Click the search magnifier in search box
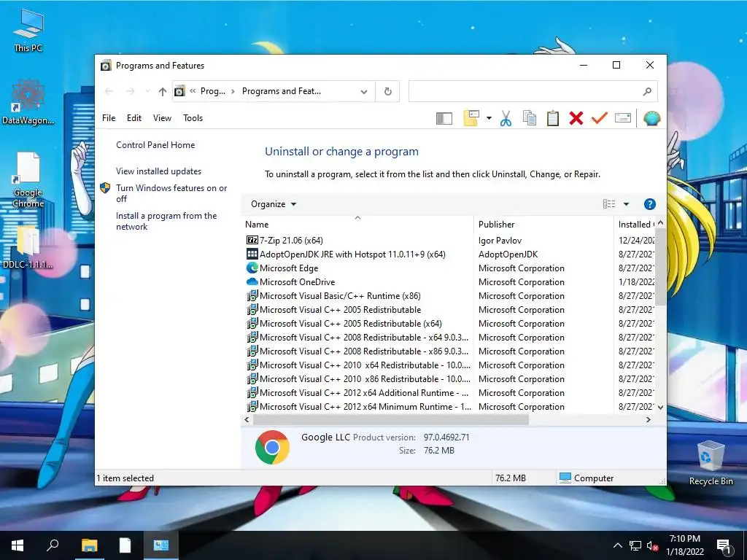 pyautogui.click(x=647, y=91)
